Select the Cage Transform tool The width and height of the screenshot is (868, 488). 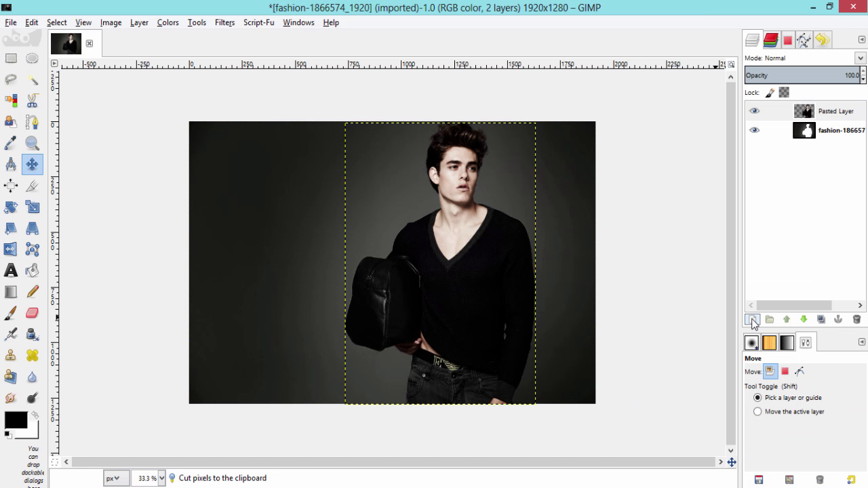(x=32, y=249)
